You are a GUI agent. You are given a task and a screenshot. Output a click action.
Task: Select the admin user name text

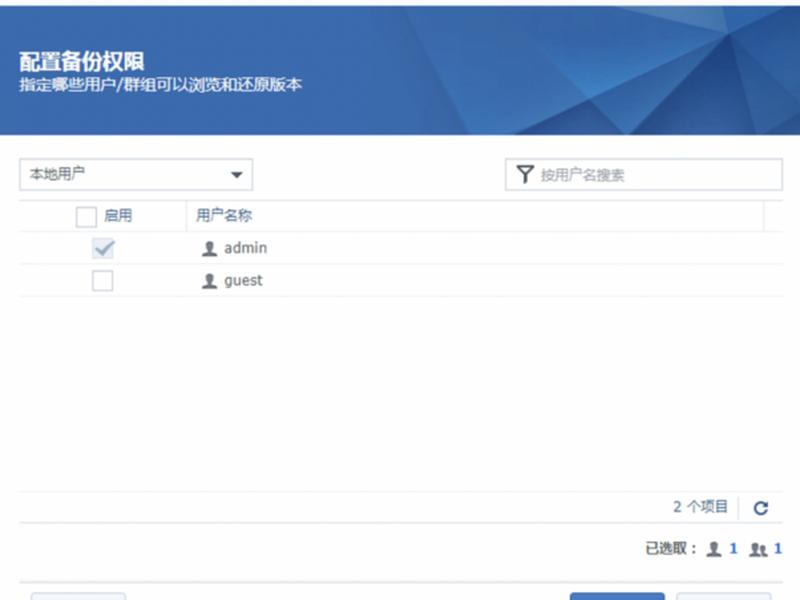[x=245, y=248]
